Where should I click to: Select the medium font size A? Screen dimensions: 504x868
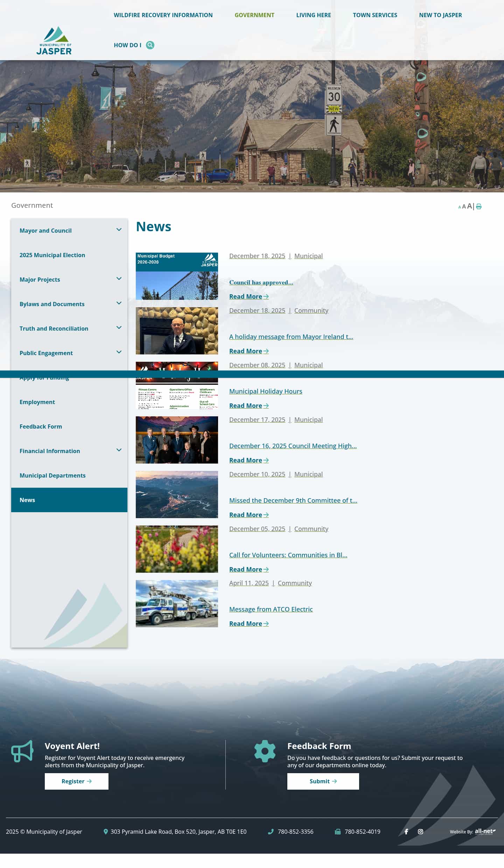464,206
